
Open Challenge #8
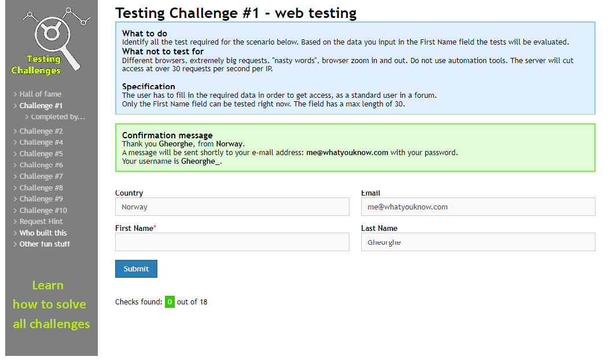pyautogui.click(x=39, y=187)
